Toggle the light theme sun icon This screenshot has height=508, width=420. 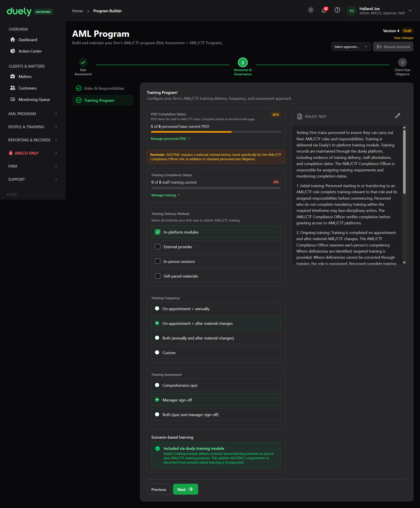(x=311, y=10)
